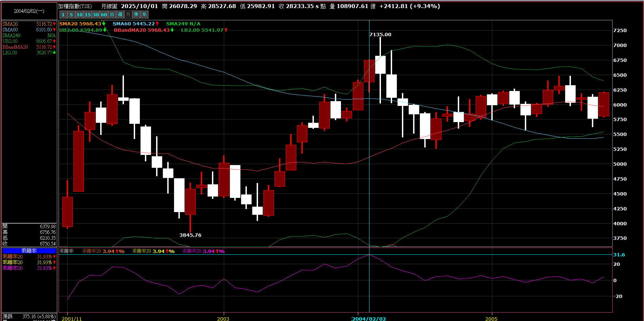Switch to the 5-minute interval button

71,15
